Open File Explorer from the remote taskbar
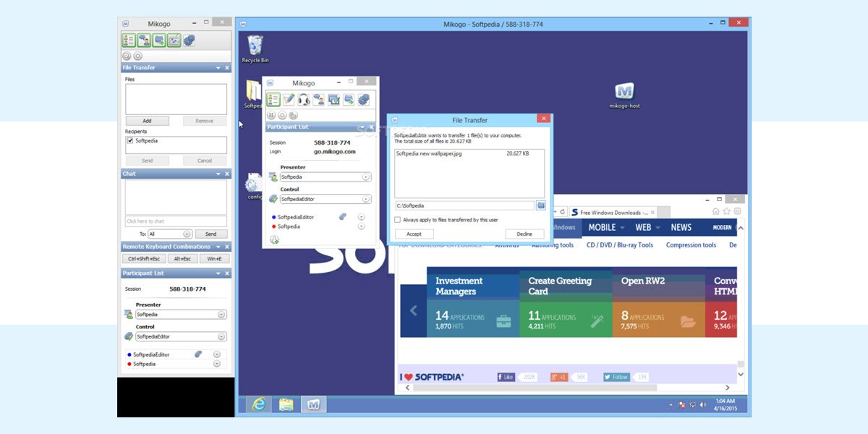Screen dimensions: 868x434 point(286,404)
